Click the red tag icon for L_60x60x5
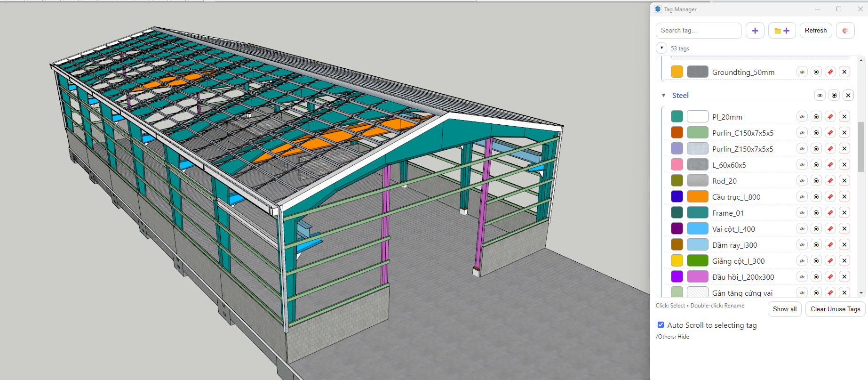 (830, 165)
